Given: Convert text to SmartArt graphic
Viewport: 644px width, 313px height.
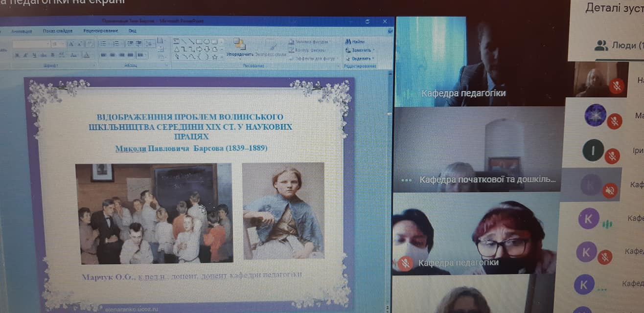Looking at the screenshot, I should pyautogui.click(x=161, y=57).
